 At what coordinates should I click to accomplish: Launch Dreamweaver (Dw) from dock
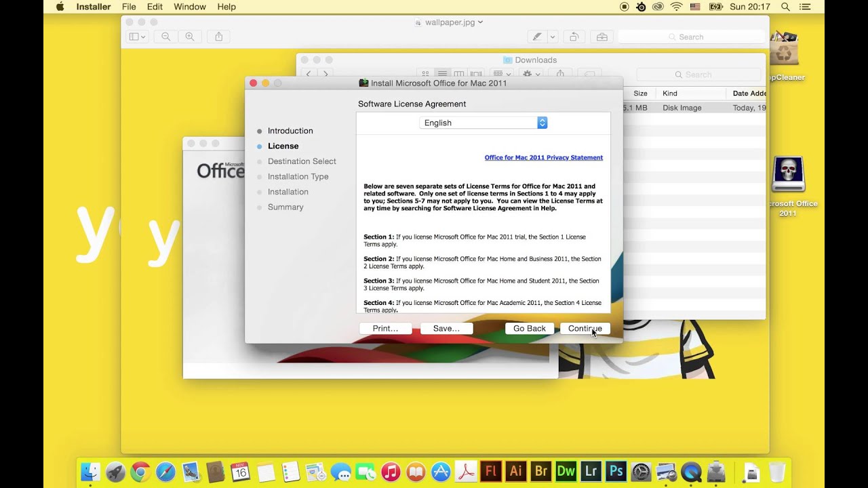pyautogui.click(x=566, y=470)
